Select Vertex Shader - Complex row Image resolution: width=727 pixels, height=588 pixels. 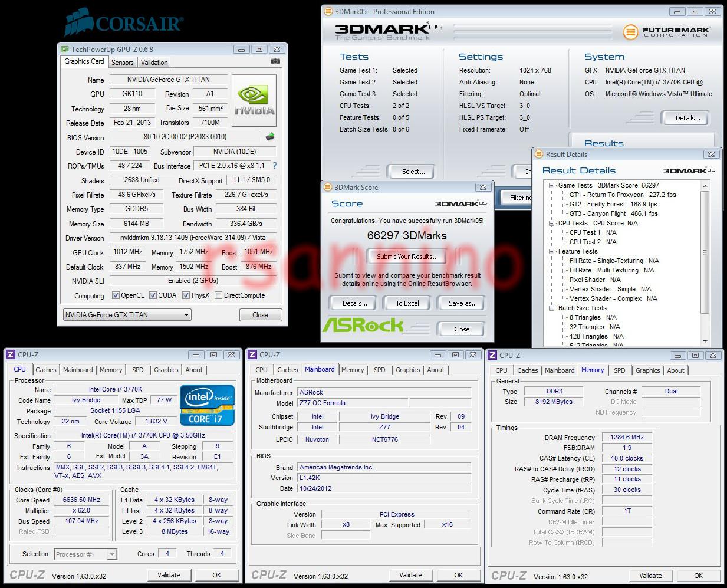[613, 298]
